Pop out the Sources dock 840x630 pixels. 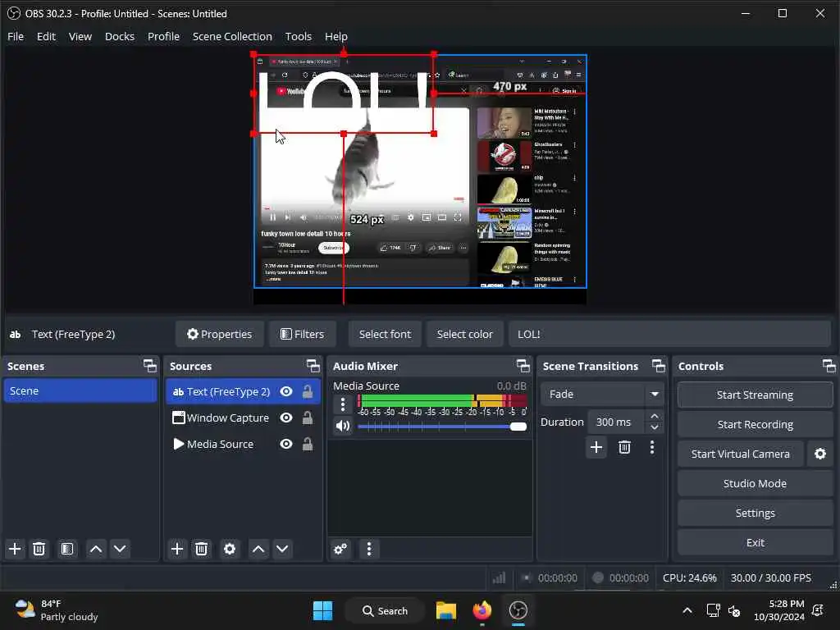pyautogui.click(x=313, y=366)
